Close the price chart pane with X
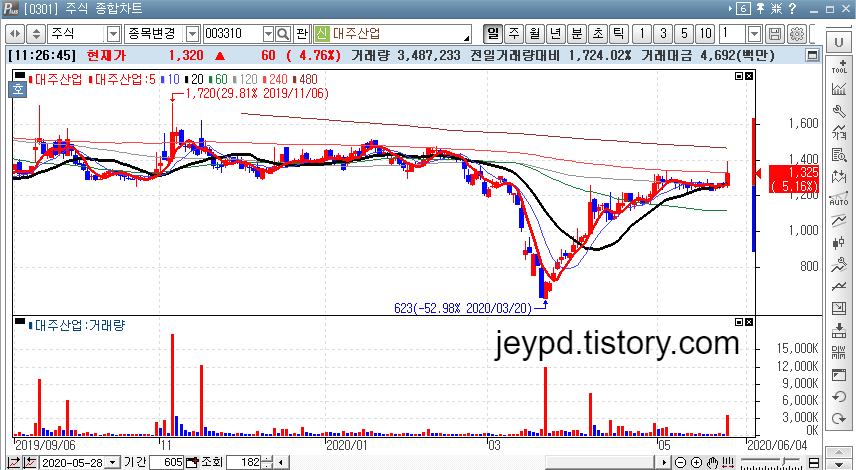This screenshot has width=856, height=470. 749,76
